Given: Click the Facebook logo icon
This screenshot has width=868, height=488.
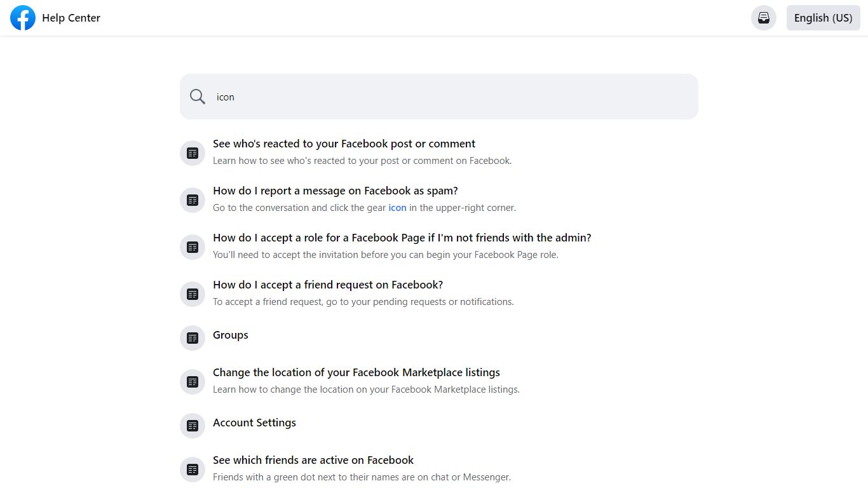Looking at the screenshot, I should point(23,18).
